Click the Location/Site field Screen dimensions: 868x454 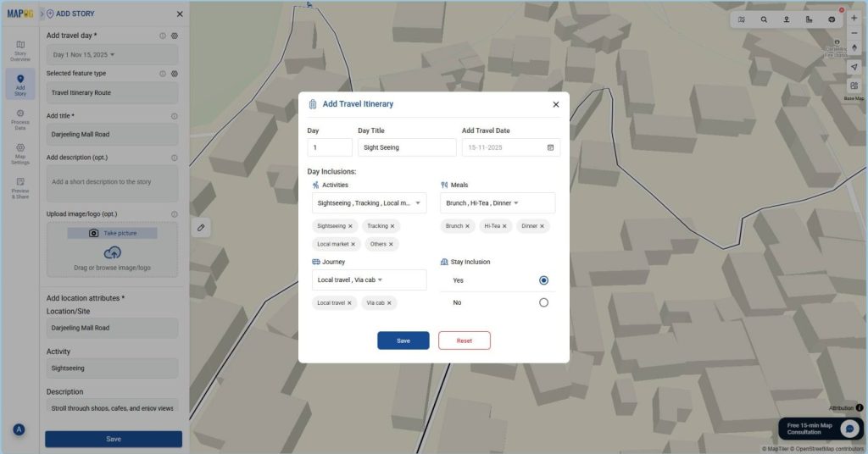click(x=113, y=328)
